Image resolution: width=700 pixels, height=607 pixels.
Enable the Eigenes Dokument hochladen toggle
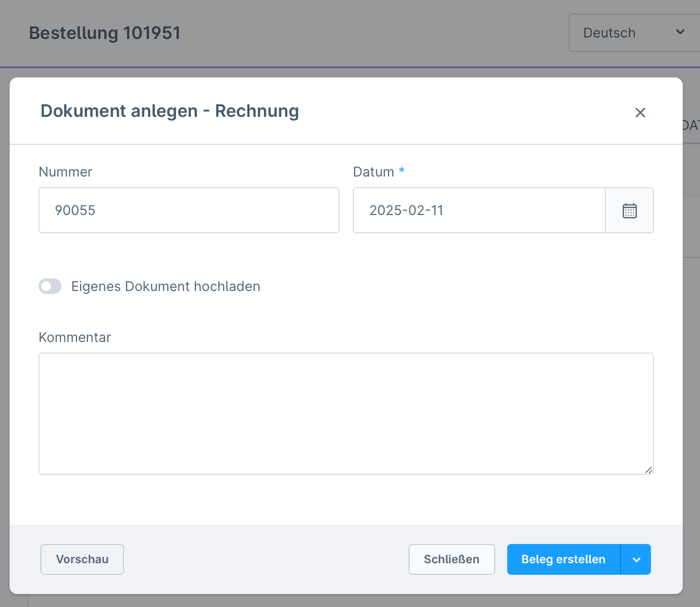50,286
